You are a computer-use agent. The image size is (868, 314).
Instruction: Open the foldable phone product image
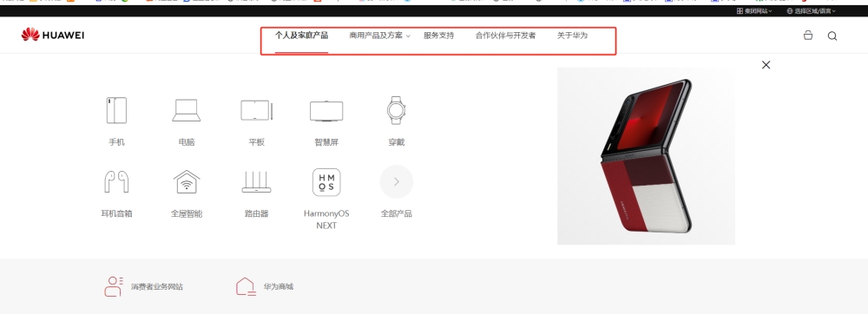pyautogui.click(x=646, y=156)
